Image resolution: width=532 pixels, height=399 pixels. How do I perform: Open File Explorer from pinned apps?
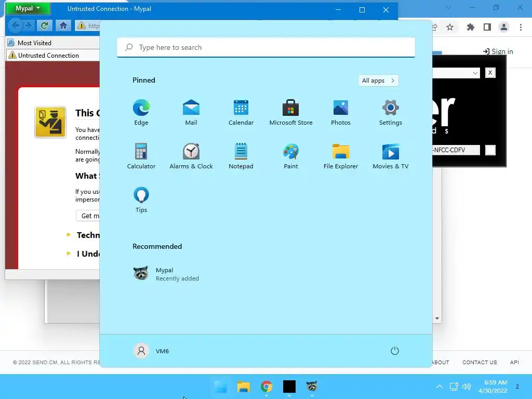pyautogui.click(x=341, y=156)
